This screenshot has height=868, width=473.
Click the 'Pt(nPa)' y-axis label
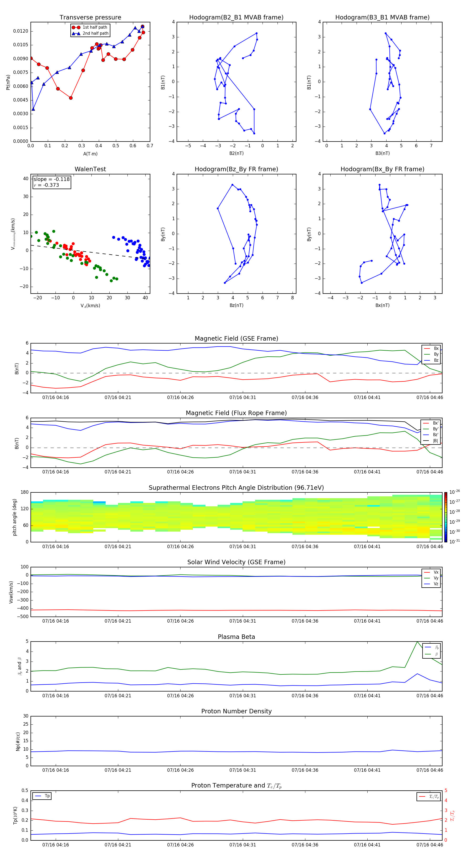pos(8,82)
